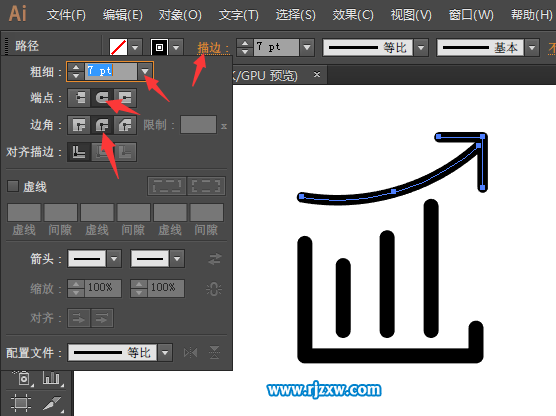Image resolution: width=556 pixels, height=416 pixels.
Task: Click the flip profile across icon
Action: point(215,353)
